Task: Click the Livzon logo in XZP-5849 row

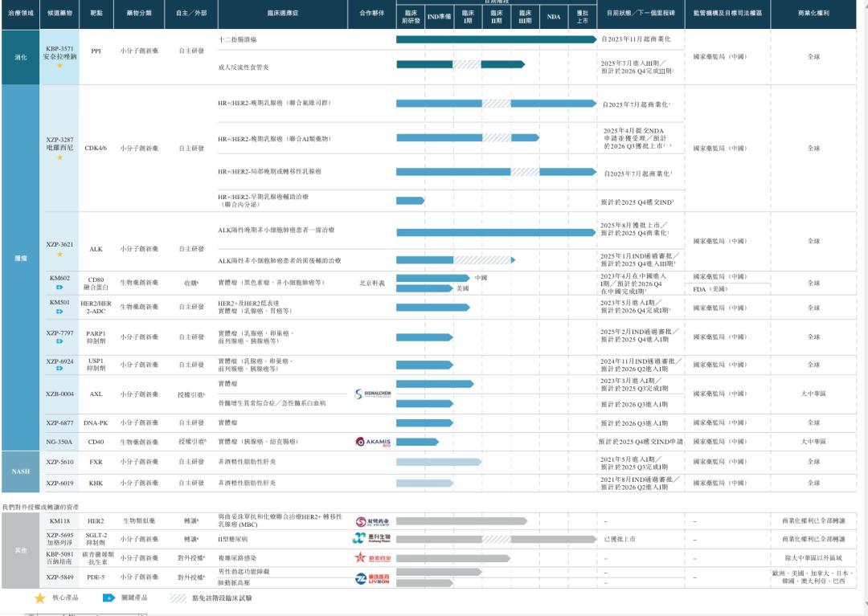Action: [x=373, y=579]
